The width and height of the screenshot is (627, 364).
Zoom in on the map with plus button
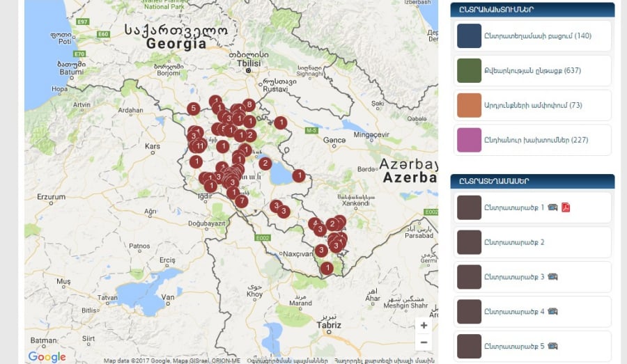(x=424, y=325)
